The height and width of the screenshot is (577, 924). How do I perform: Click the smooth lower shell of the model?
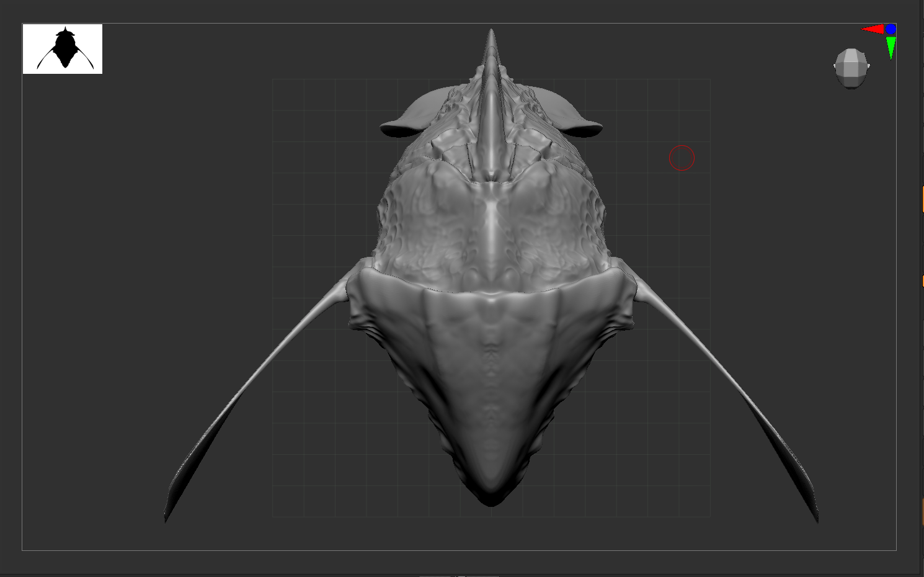491,372
